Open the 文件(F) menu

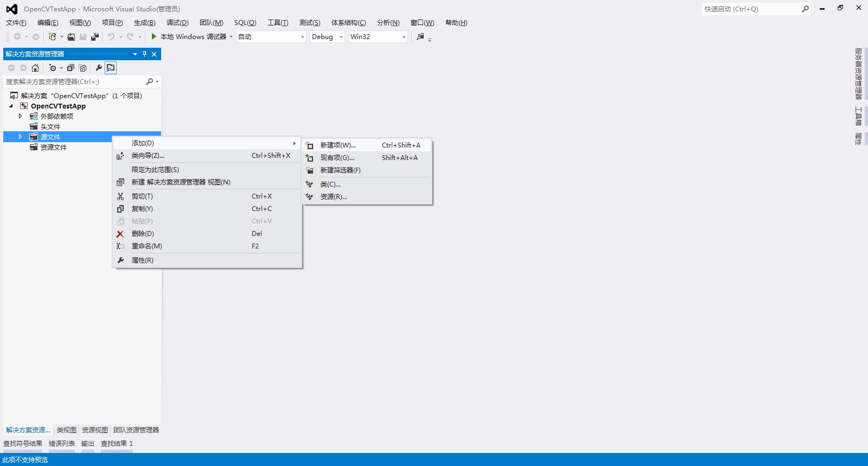(16, 23)
